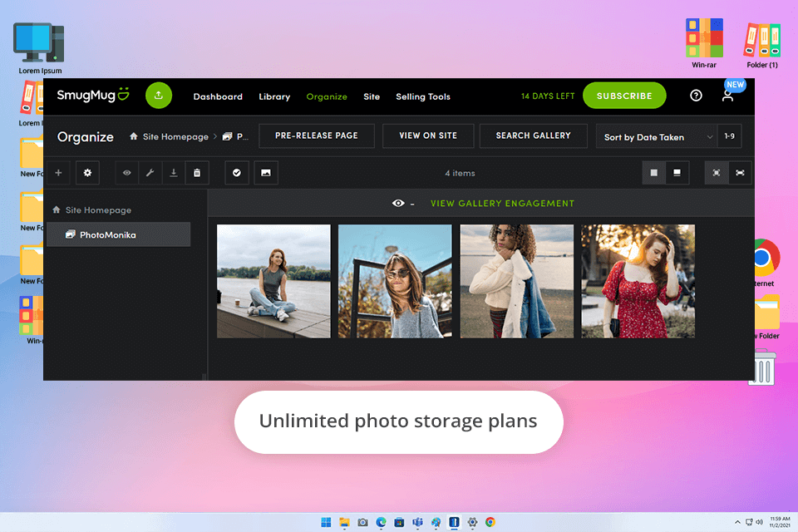Switch to the large thumbnail view
Image resolution: width=798 pixels, height=532 pixels.
[x=677, y=173]
